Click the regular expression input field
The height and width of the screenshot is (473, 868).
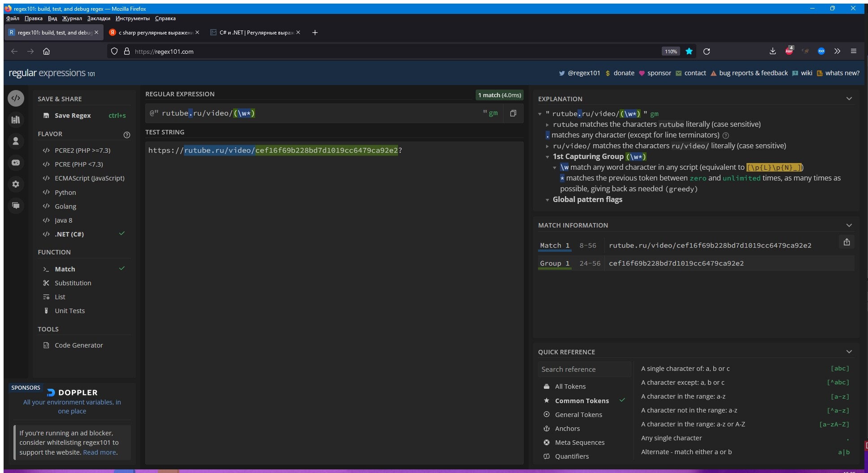(321, 113)
